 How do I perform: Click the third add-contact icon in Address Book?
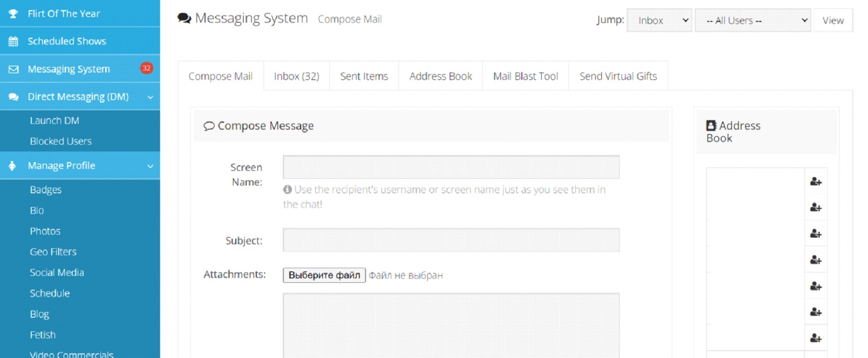pos(815,234)
